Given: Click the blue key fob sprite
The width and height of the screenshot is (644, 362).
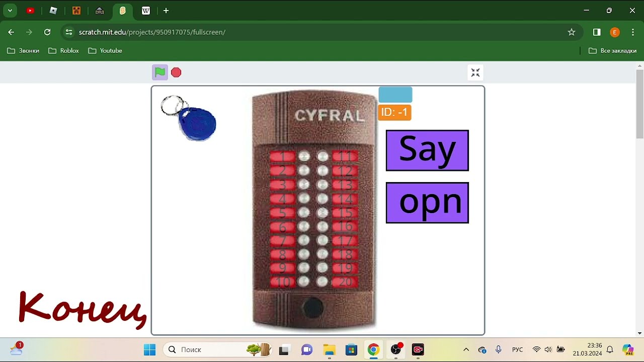Looking at the screenshot, I should [x=198, y=123].
